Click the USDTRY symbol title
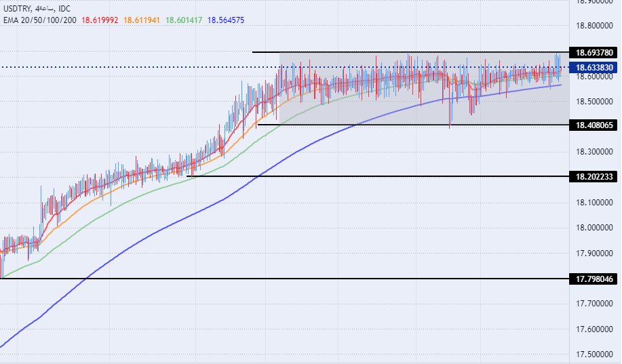 pos(16,9)
